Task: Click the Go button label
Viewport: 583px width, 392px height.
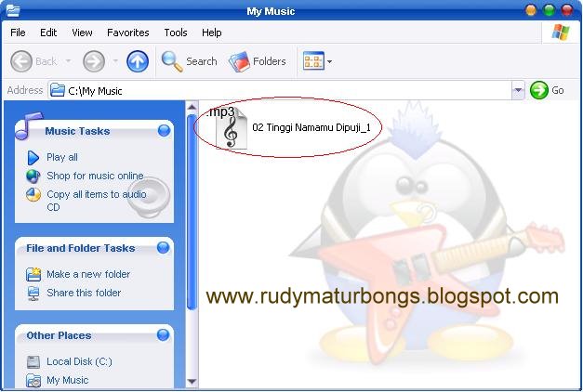Action: 557,90
